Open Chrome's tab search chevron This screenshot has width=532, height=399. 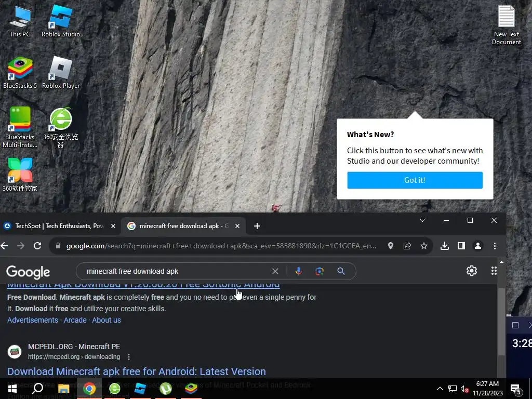(422, 220)
